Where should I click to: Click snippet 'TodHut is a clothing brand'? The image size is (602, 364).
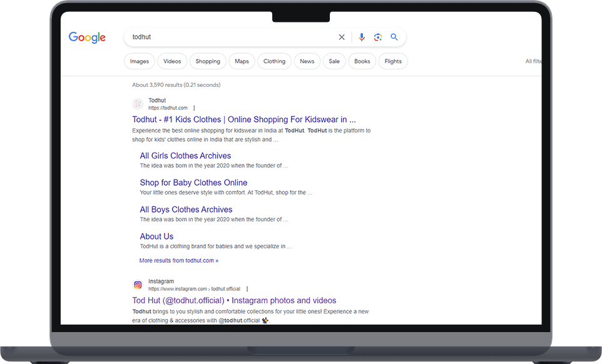(215, 246)
